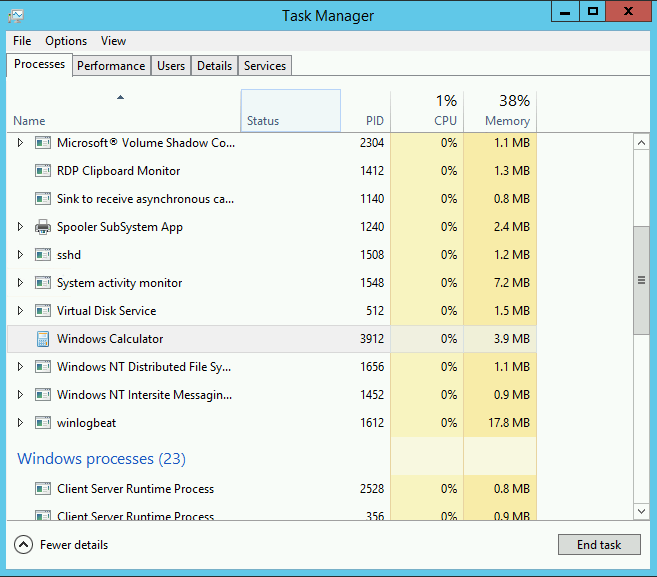Click the vertical scrollbar thumb

[641, 280]
